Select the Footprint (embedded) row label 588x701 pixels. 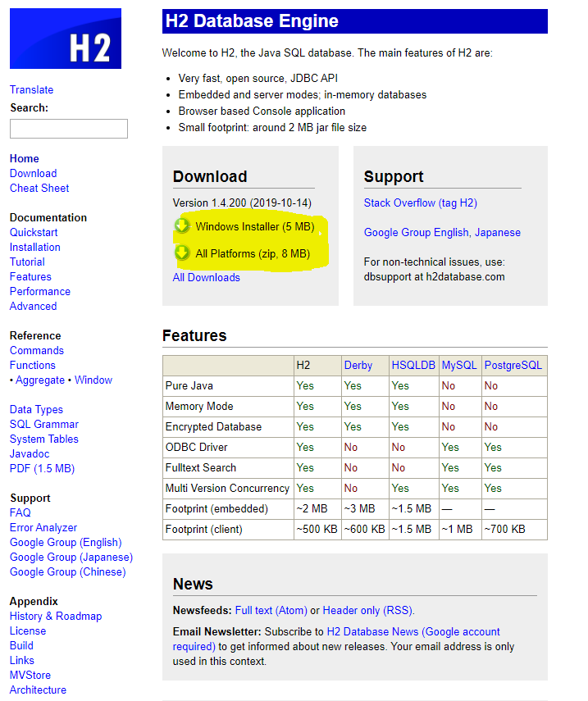217,509
